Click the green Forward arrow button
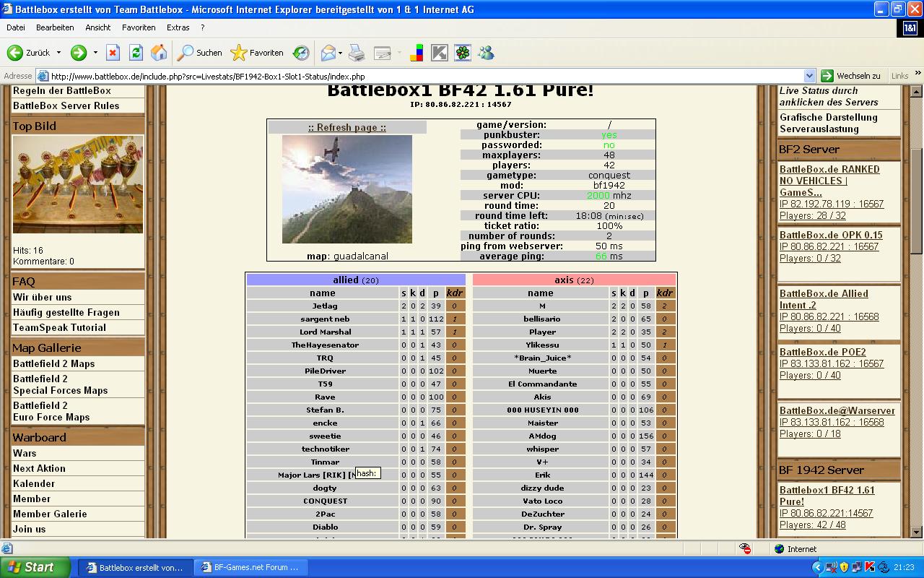This screenshot has height=578, width=924. click(78, 53)
